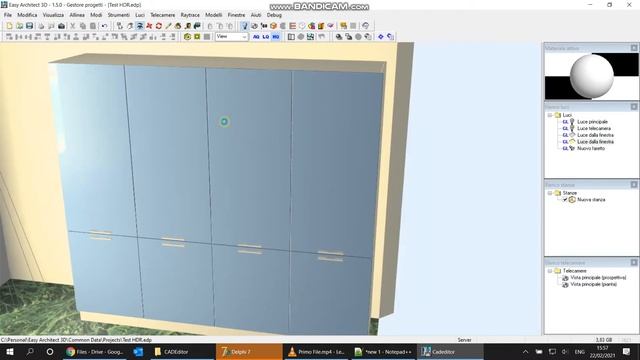Image resolution: width=640 pixels, height=360 pixels.
Task: Open the File menu
Action: pyautogui.click(x=8, y=15)
